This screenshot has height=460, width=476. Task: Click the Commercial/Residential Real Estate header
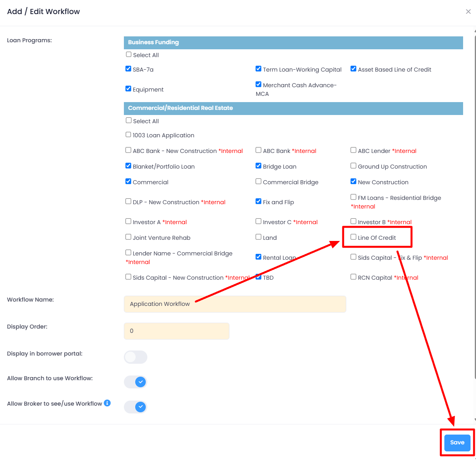[293, 108]
